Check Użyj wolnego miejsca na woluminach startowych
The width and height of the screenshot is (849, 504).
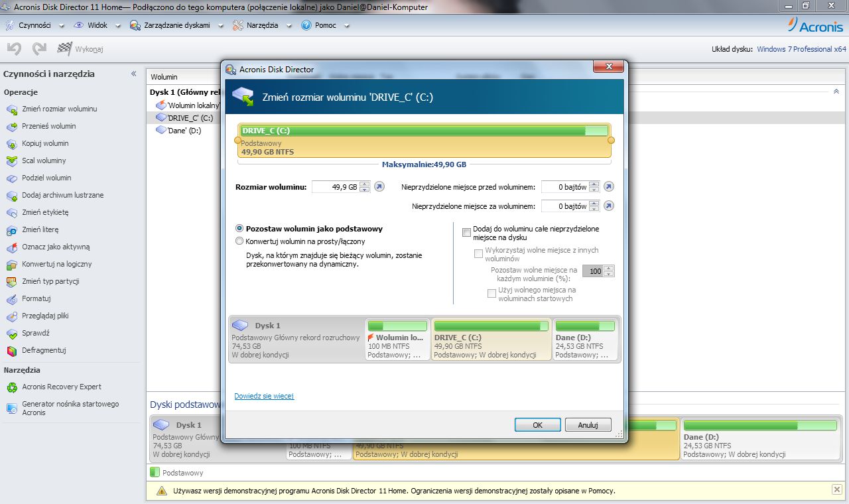[491, 294]
